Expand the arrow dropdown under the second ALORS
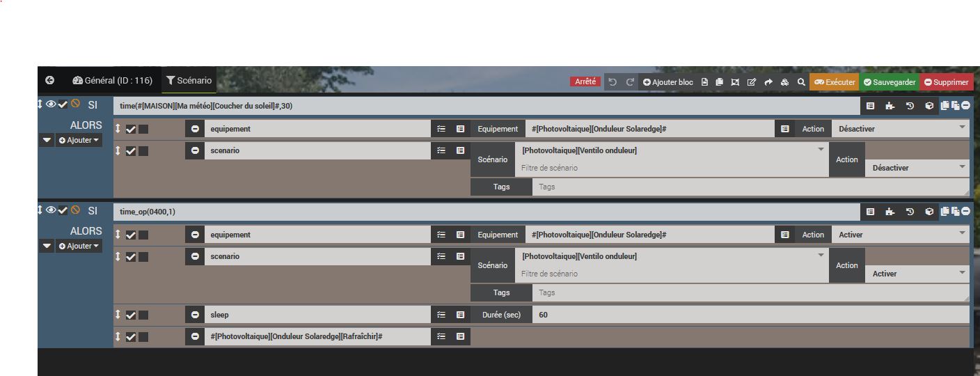980x376 pixels. (47, 246)
